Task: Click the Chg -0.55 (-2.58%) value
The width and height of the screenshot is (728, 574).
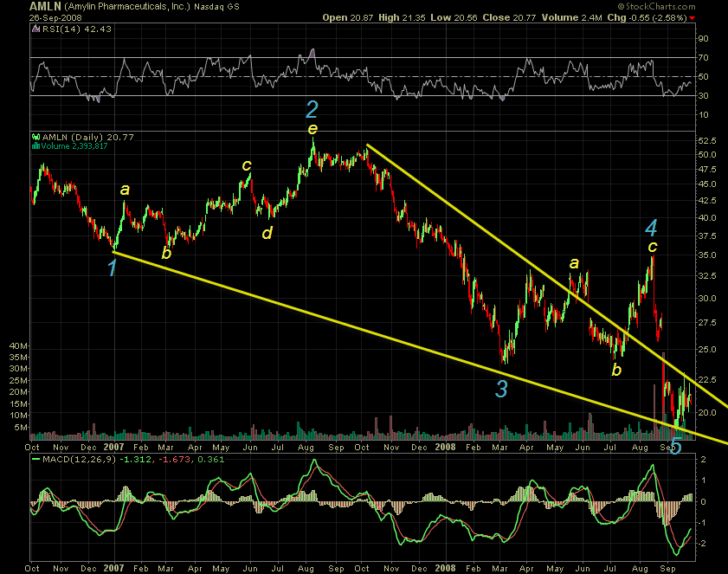Action: (647, 17)
